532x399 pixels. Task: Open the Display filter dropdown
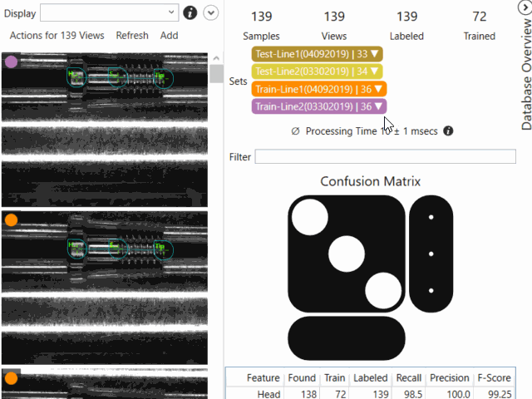[x=109, y=12]
